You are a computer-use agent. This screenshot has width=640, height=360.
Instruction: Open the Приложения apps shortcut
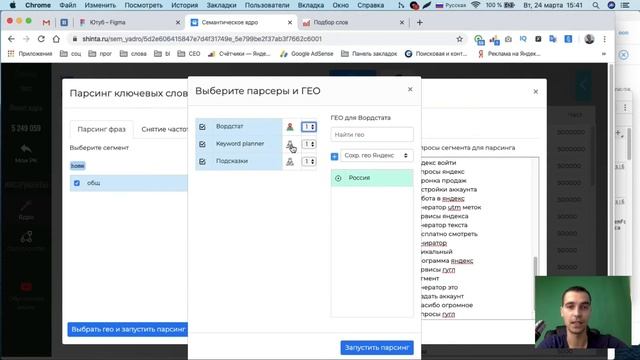click(30, 53)
